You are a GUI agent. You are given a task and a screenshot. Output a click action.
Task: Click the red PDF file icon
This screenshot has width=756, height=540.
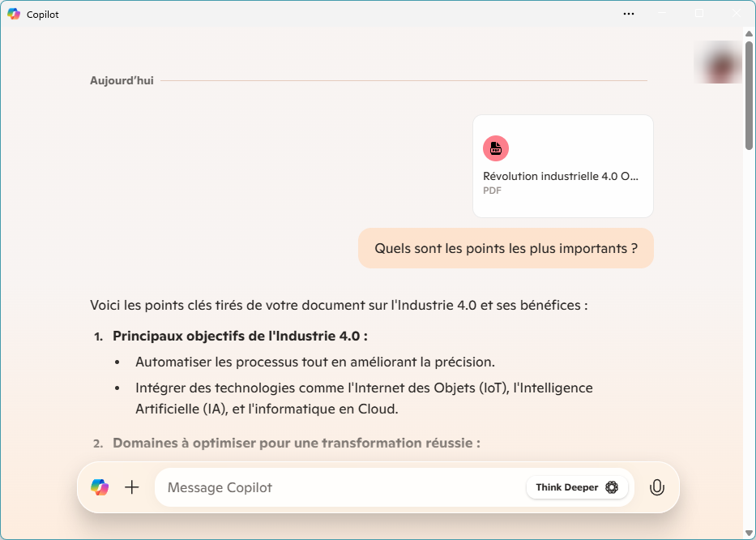pos(496,148)
